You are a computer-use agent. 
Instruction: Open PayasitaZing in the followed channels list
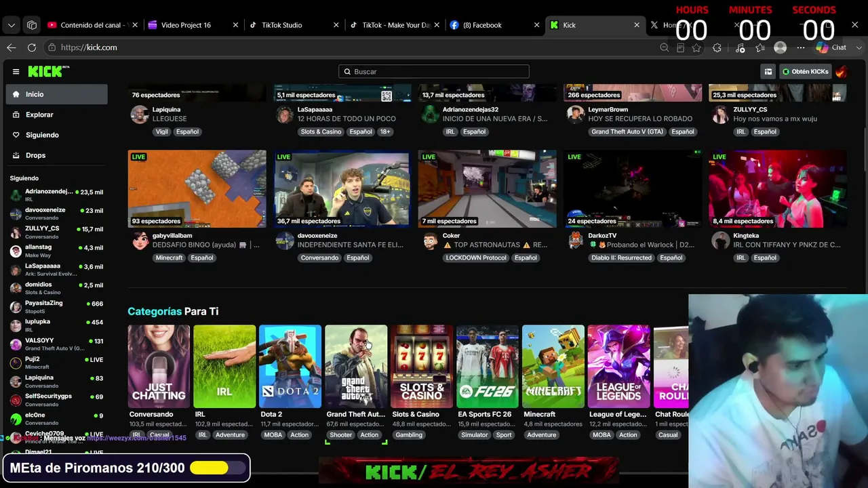click(56, 307)
